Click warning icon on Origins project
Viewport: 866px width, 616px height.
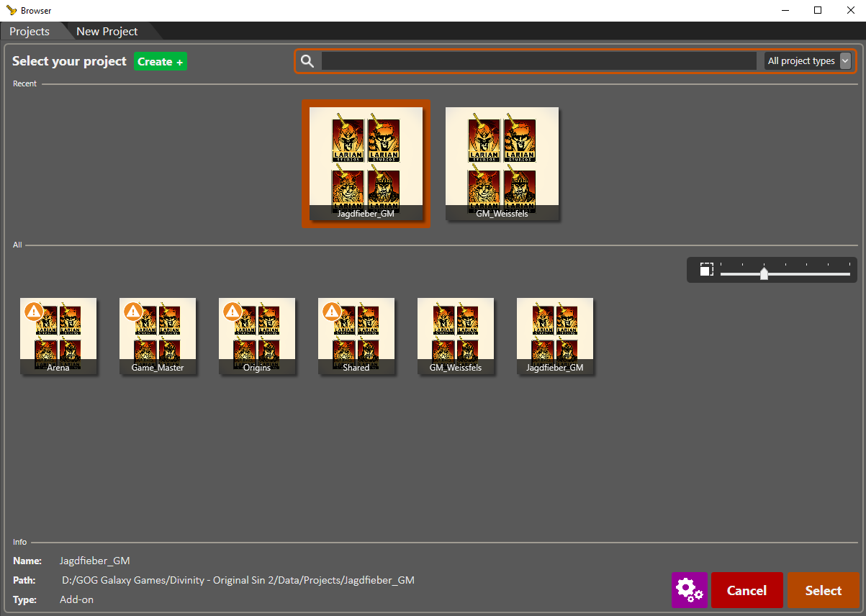(232, 311)
